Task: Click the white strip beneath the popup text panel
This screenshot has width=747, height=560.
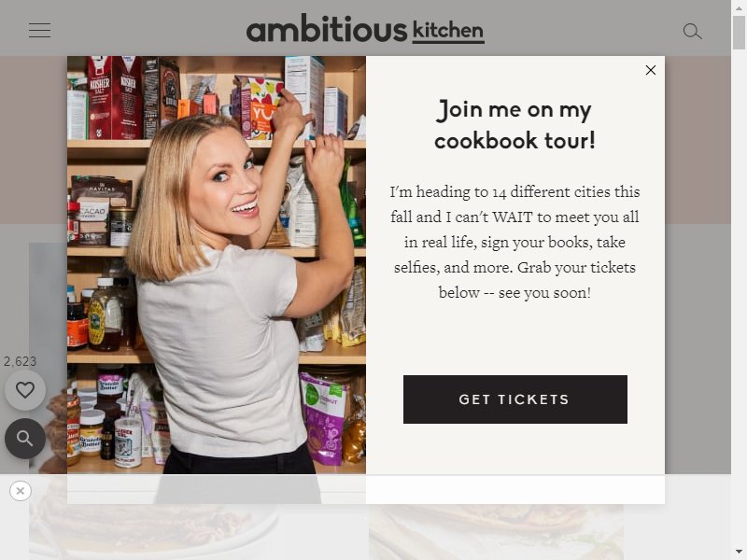Action: tap(515, 489)
